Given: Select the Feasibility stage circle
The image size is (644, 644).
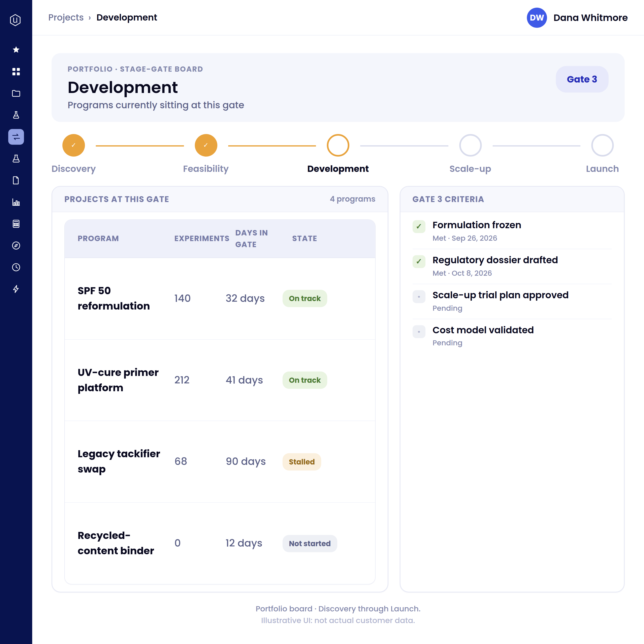Looking at the screenshot, I should point(206,145).
